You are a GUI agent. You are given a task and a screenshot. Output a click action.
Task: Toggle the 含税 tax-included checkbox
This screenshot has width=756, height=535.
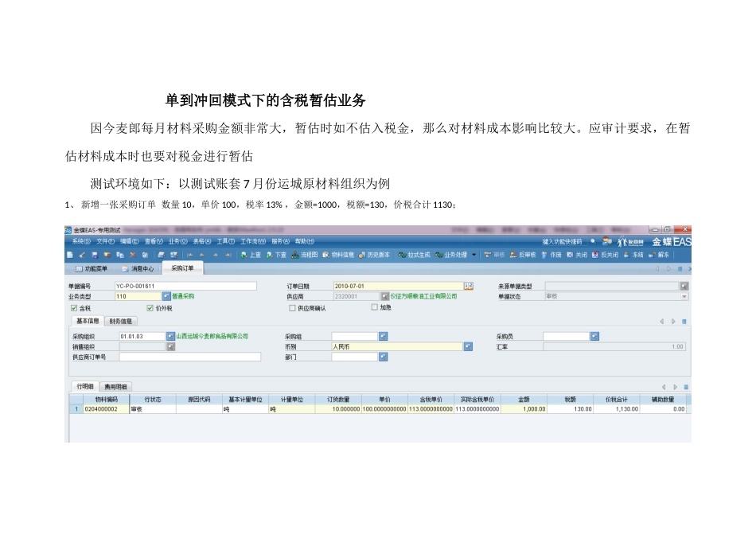[75, 307]
